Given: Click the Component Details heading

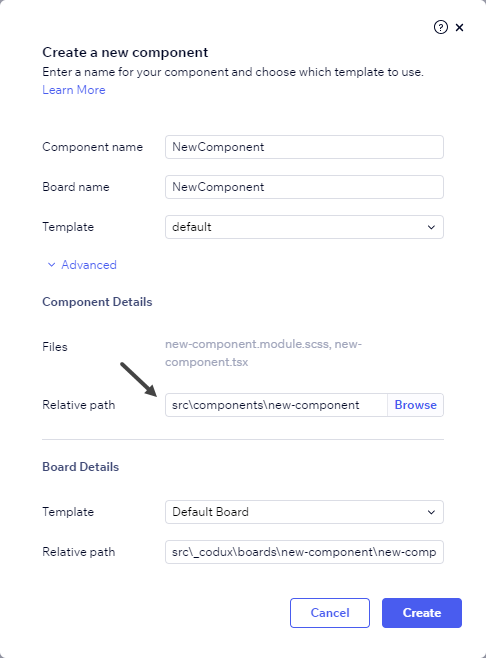Looking at the screenshot, I should coord(97,302).
